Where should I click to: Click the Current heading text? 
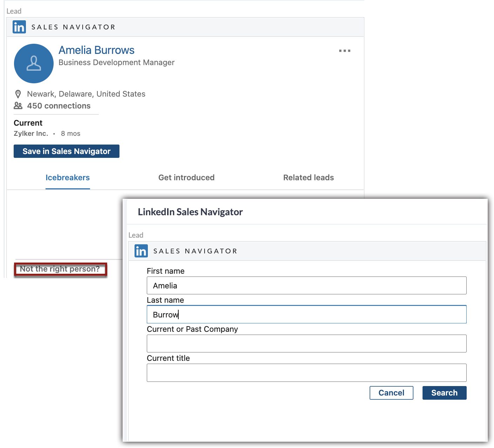pyautogui.click(x=28, y=123)
